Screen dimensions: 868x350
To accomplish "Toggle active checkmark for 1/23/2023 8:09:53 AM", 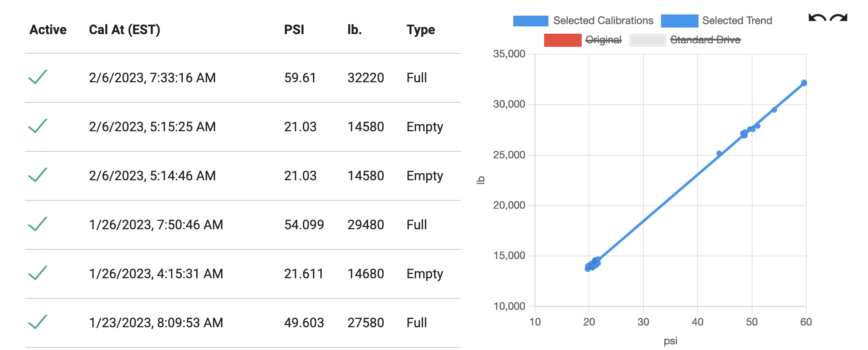I will 38,322.
